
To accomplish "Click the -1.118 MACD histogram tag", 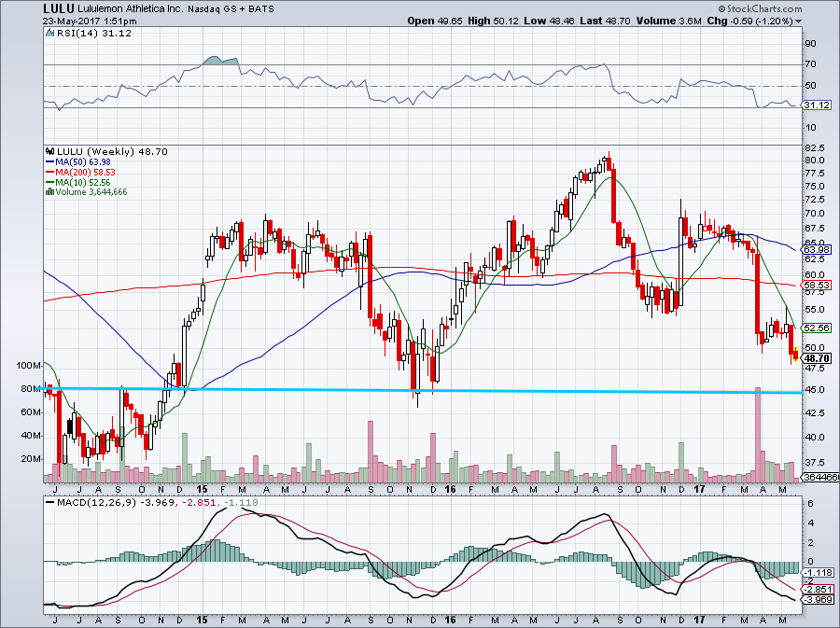I will point(818,572).
